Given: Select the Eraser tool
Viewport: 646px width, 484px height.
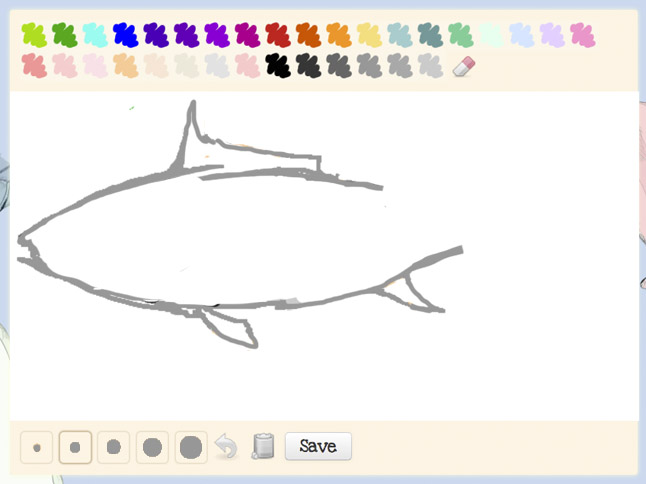Looking at the screenshot, I should (464, 66).
